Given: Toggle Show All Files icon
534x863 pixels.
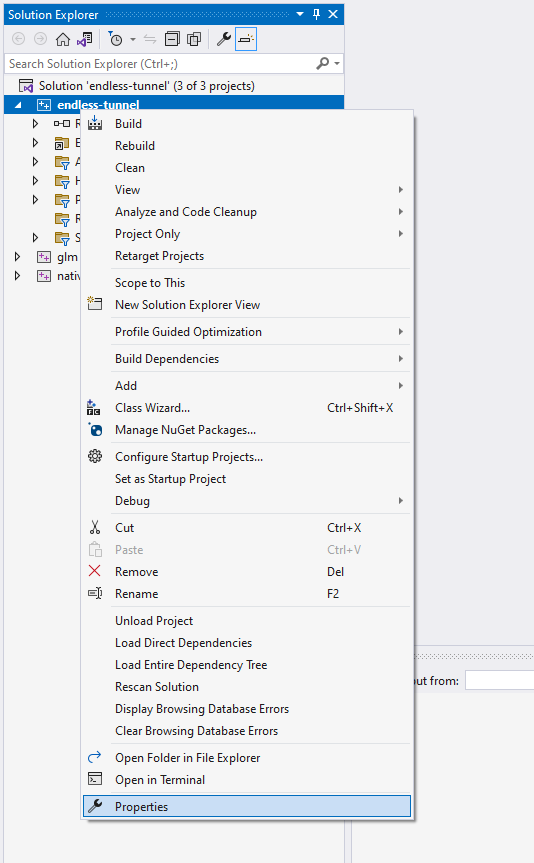Looking at the screenshot, I should [194, 39].
